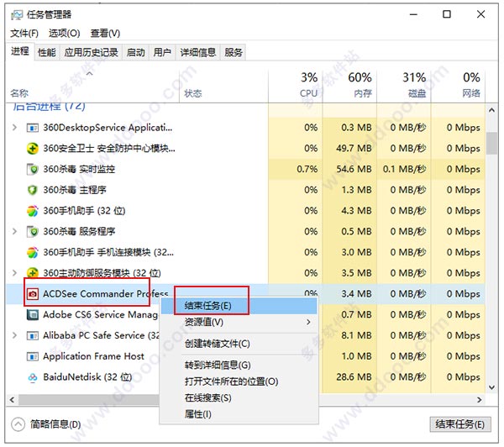Image resolution: width=504 pixels, height=447 pixels.
Task: Click the Task Manager title bar icon
Action: coord(17,15)
